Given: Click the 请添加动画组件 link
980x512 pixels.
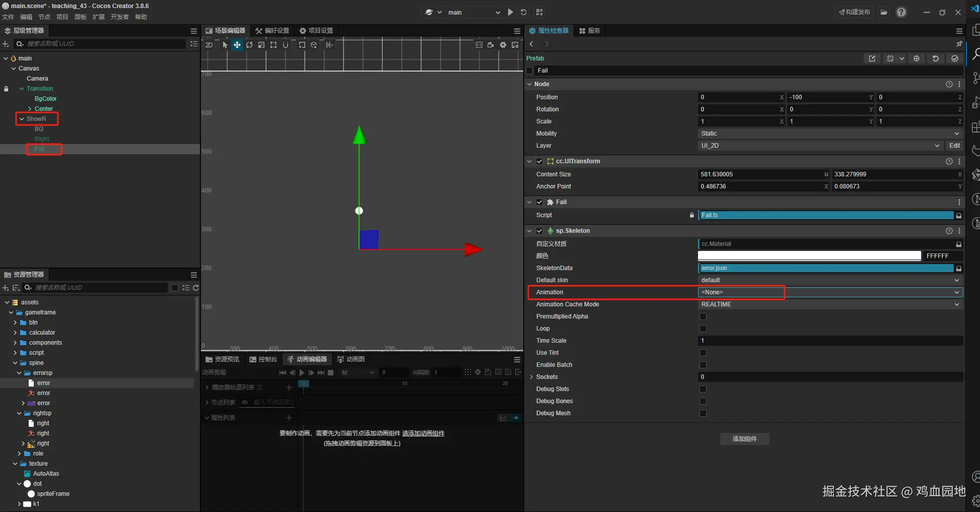Looking at the screenshot, I should coord(423,433).
